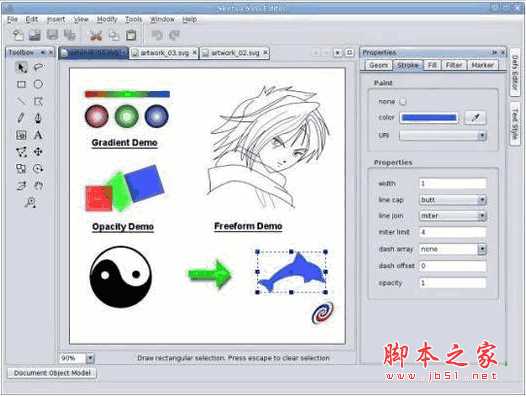Select the scale transform tool

point(21,168)
